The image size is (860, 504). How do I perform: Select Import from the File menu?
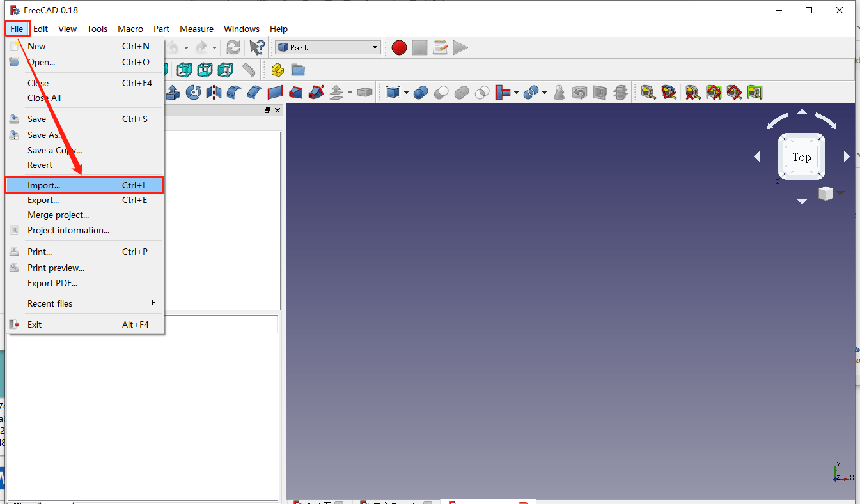click(x=43, y=185)
